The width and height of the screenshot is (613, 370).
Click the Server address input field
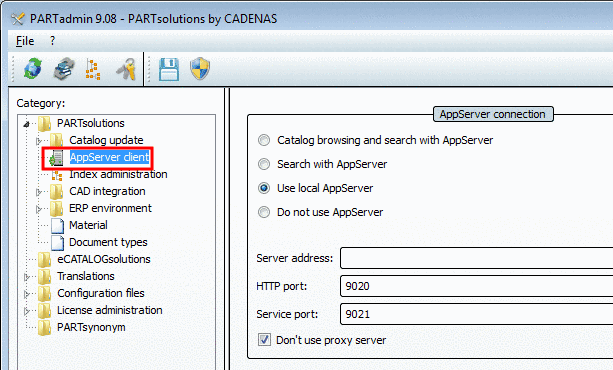(477, 258)
